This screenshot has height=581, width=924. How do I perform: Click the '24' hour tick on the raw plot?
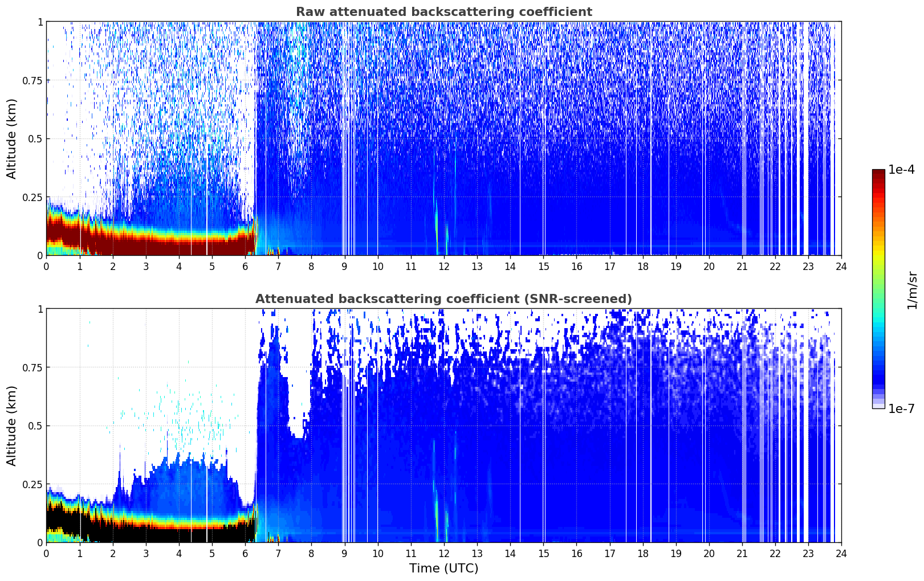841,266
